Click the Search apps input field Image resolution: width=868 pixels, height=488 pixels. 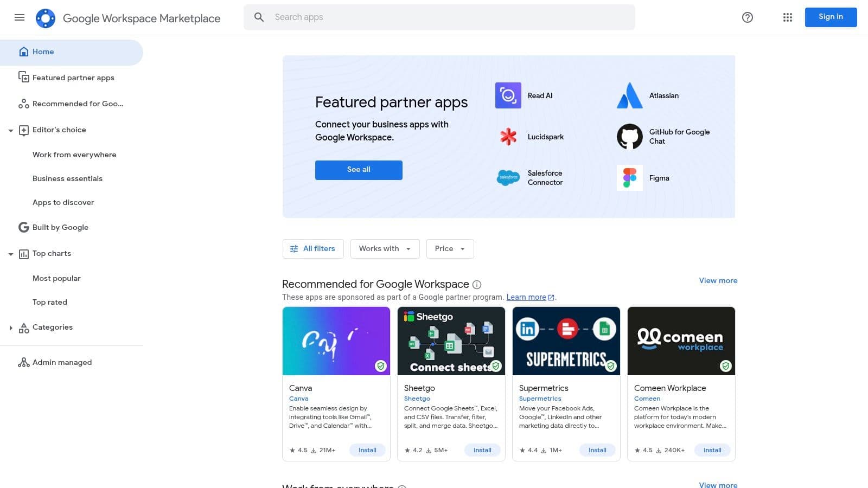439,17
